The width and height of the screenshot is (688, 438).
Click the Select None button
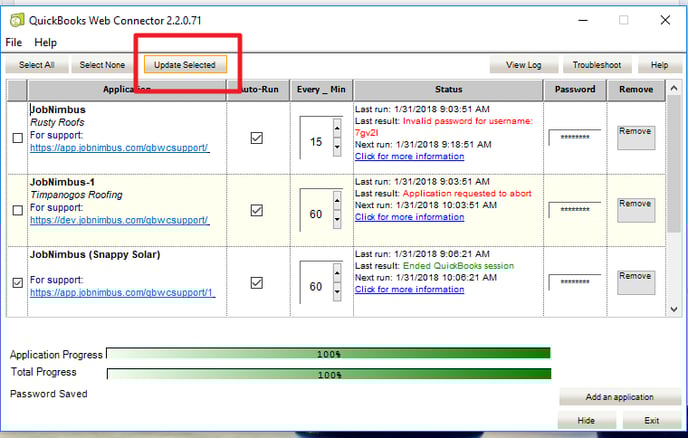[102, 65]
